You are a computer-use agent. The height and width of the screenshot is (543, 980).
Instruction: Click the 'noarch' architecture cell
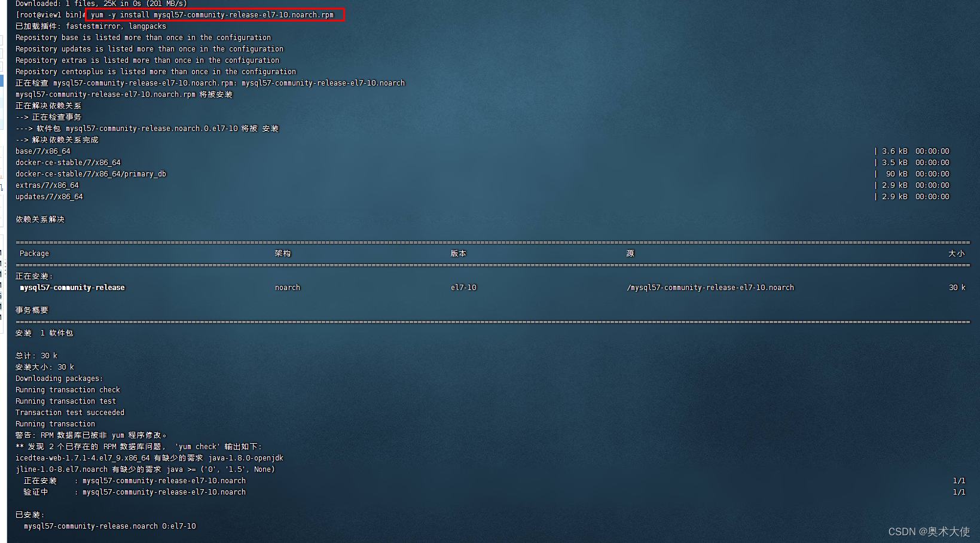[x=288, y=288]
